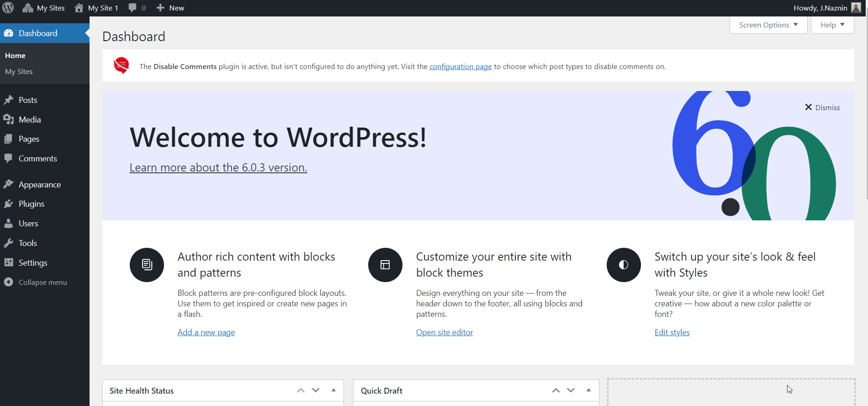Click the Dashboard gauge icon in sidebar
This screenshot has height=406, width=868.
9,33
